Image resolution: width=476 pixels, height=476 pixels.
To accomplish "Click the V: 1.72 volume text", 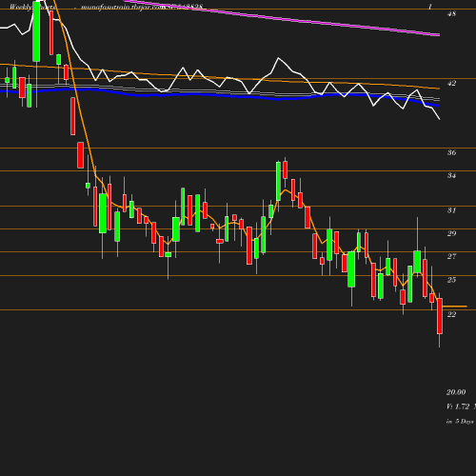I will coord(458,407).
